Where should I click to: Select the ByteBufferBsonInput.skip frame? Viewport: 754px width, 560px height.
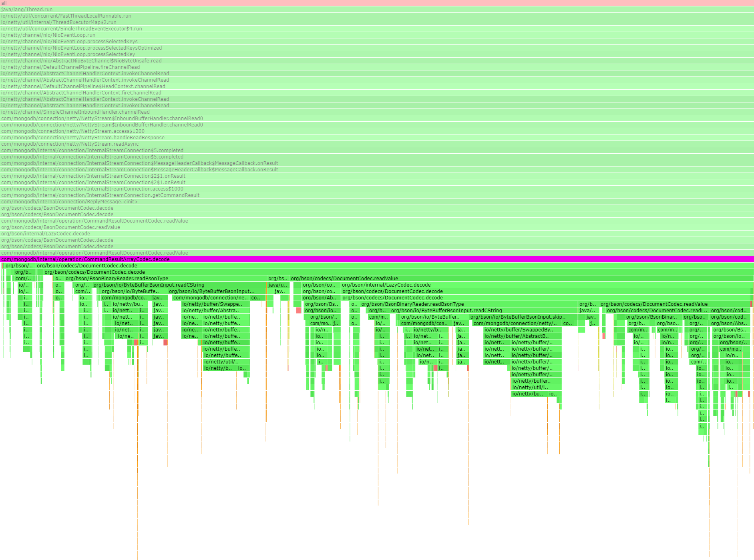click(x=516, y=317)
